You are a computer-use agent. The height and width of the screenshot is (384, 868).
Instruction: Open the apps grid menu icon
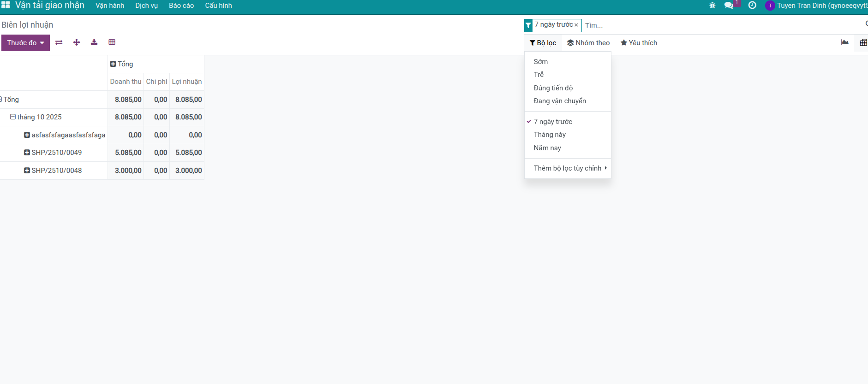tap(6, 6)
